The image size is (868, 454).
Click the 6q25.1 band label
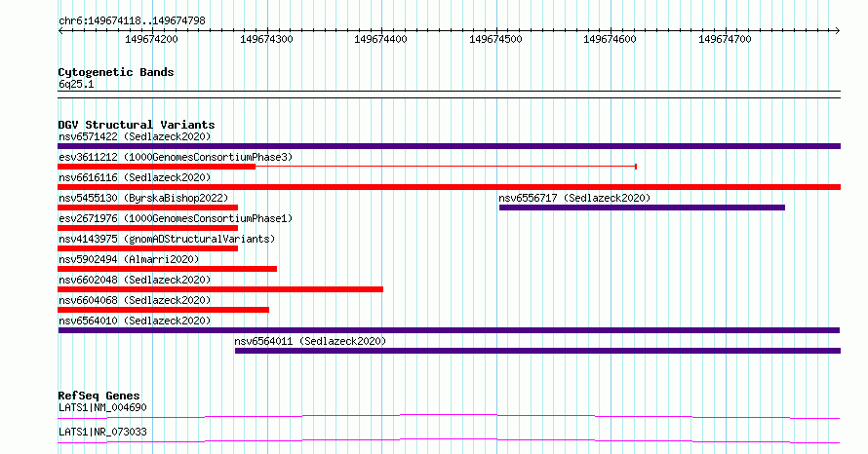(x=76, y=84)
